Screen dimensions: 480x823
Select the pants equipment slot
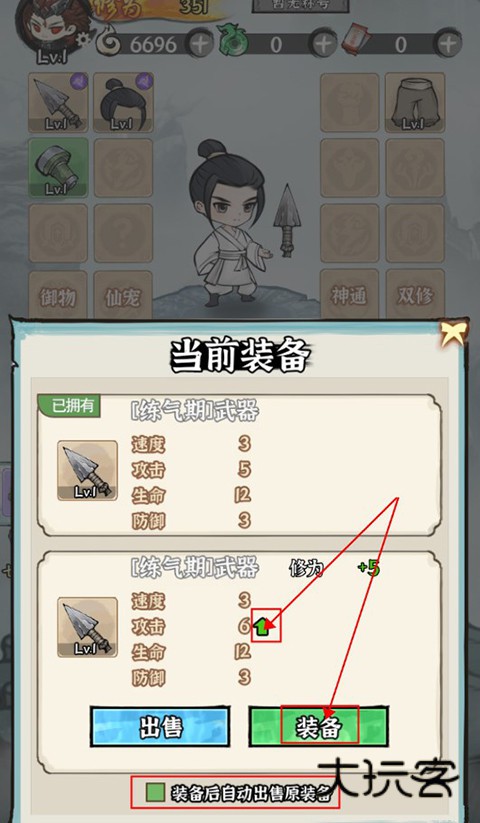414,103
